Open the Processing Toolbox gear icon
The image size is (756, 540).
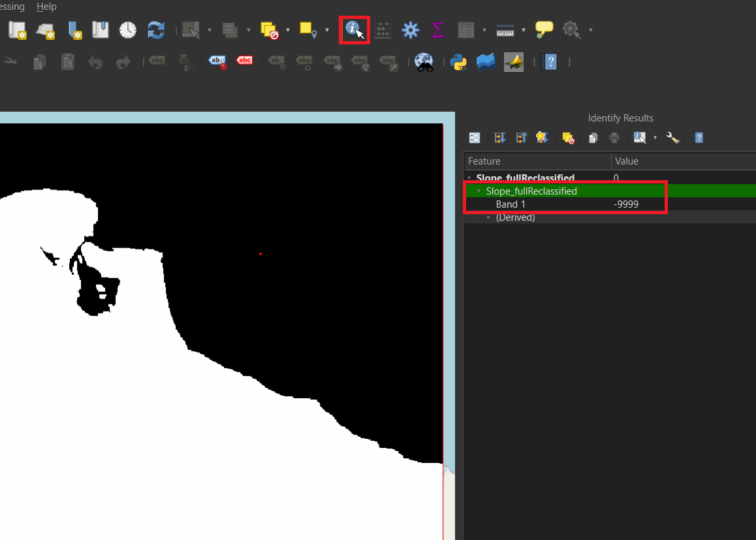(410, 30)
